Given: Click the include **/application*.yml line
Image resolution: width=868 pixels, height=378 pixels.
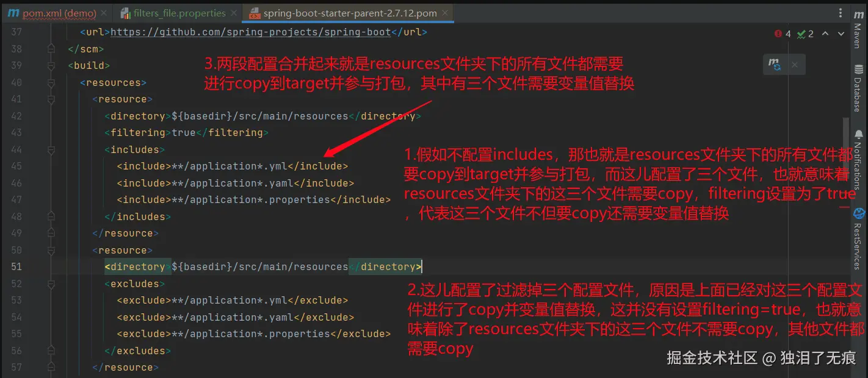Looking at the screenshot, I should (232, 166).
